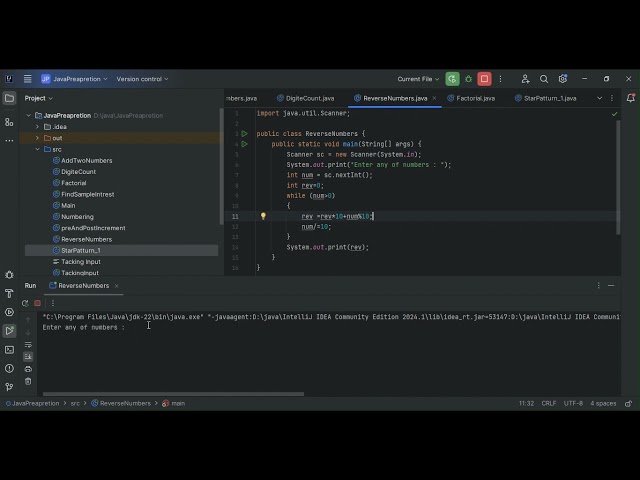The image size is (640, 480).
Task: Close the ReverseNumbers.java editor tab
Action: pyautogui.click(x=434, y=98)
